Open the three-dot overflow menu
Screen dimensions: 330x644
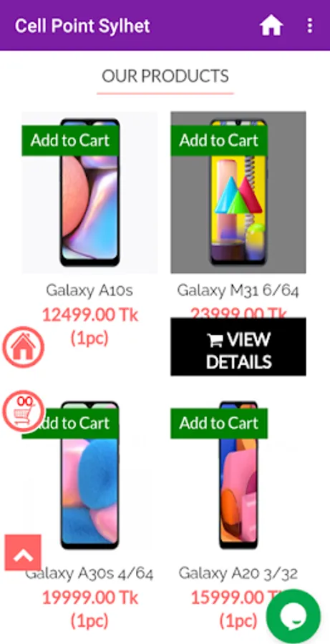pyautogui.click(x=309, y=26)
